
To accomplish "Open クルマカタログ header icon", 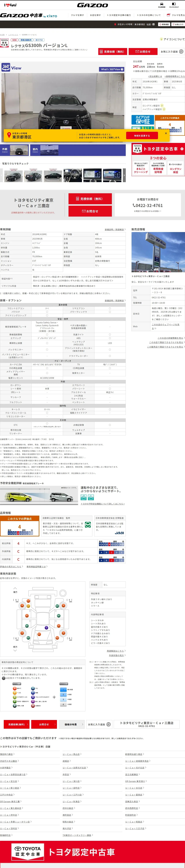I will click(174, 5).
